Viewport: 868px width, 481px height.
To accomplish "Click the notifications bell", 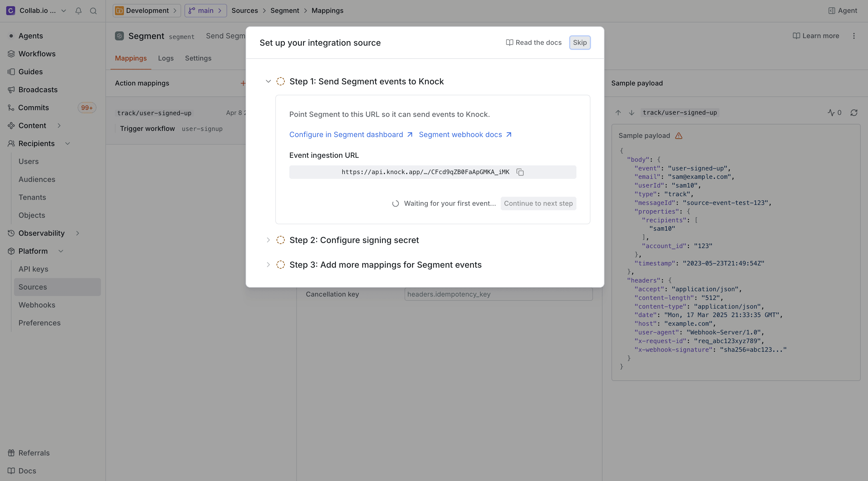I will pyautogui.click(x=78, y=10).
